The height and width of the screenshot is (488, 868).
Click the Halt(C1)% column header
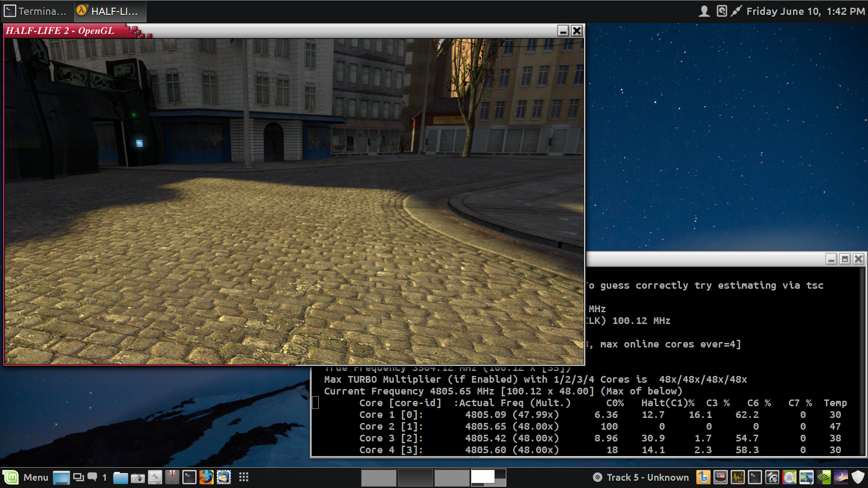(x=667, y=403)
